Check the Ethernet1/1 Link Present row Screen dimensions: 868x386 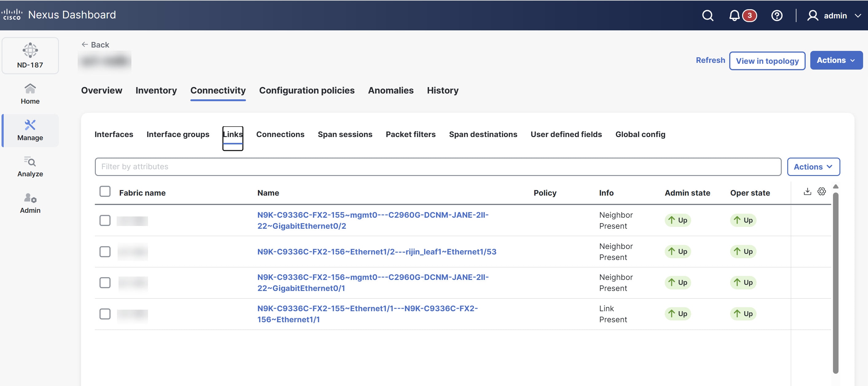105,314
